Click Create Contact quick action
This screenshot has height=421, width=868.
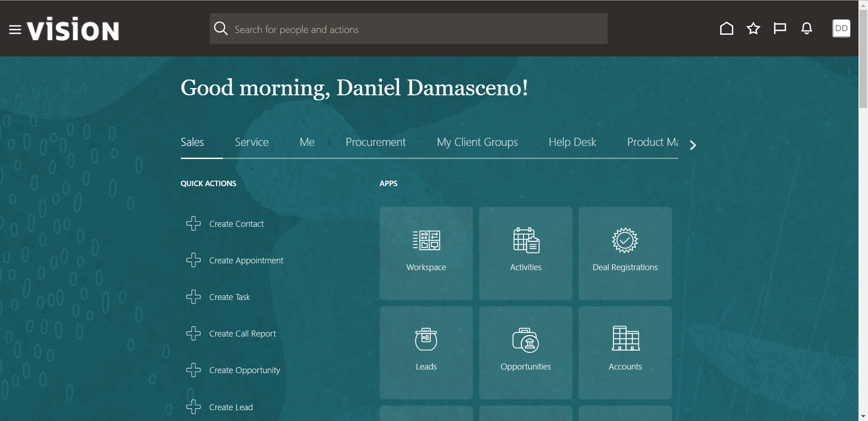coord(236,224)
